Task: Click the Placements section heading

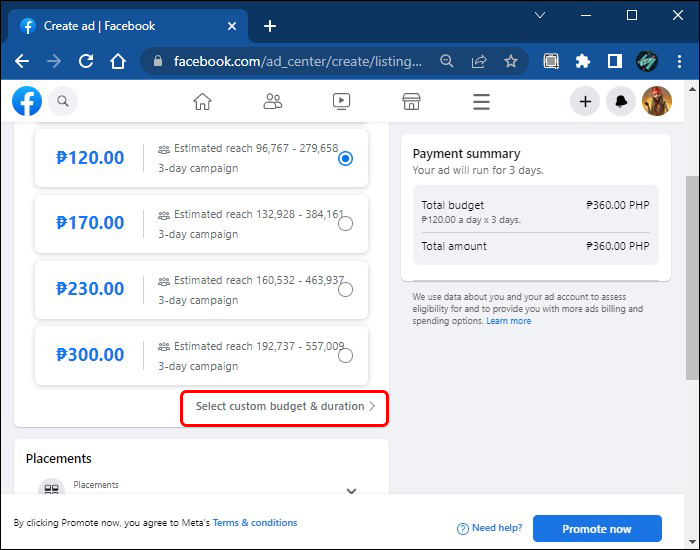Action: (x=58, y=458)
